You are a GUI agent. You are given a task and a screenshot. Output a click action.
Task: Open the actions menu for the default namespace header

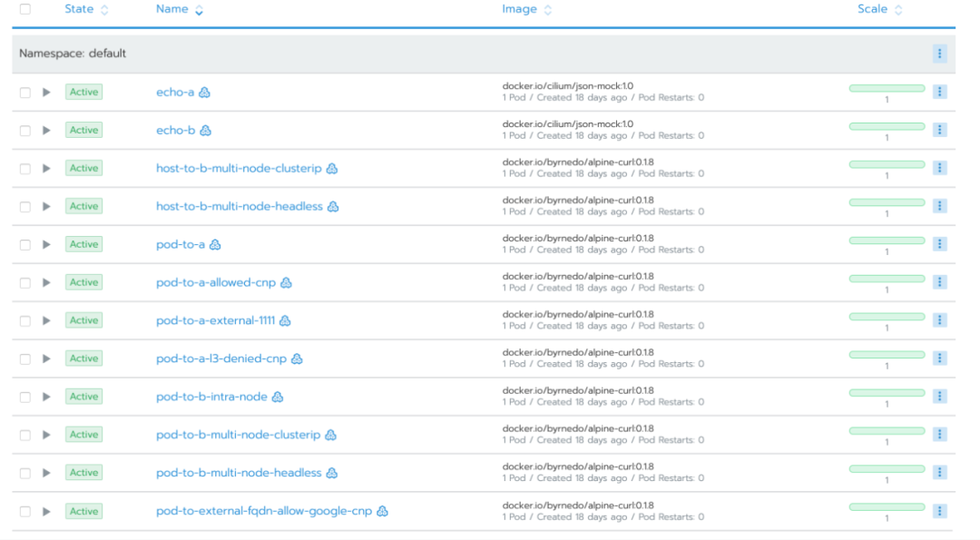pos(939,54)
